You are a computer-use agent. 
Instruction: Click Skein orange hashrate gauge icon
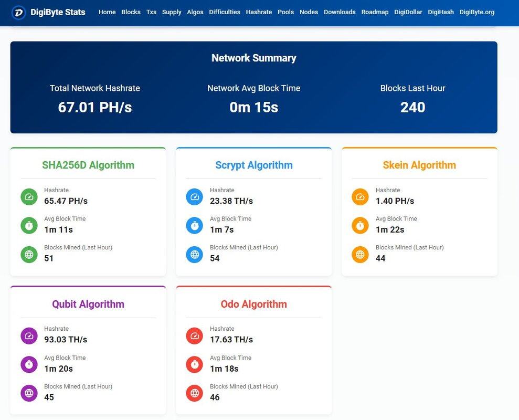(x=360, y=197)
